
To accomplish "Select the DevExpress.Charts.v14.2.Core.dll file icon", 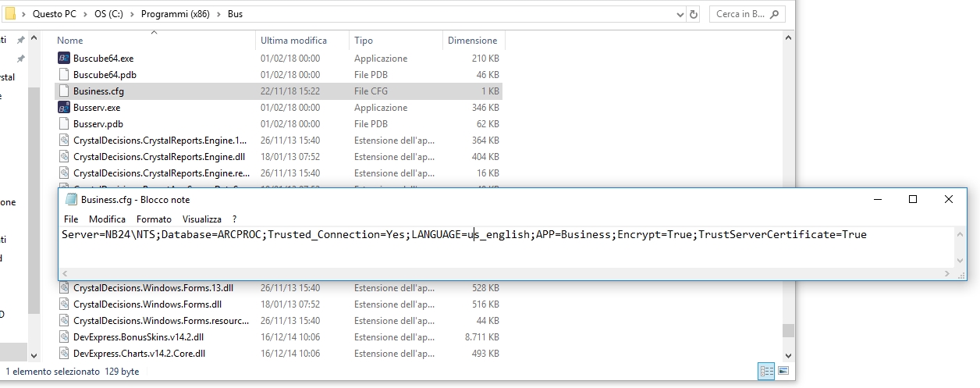I will coord(64,354).
